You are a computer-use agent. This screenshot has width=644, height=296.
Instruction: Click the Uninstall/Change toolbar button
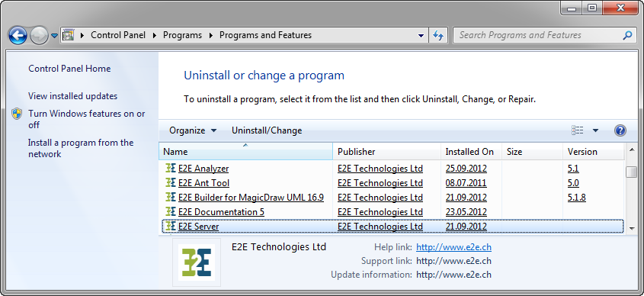(267, 130)
